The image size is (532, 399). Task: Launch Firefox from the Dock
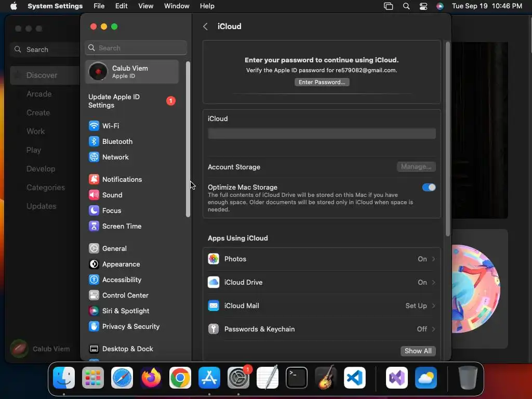tap(151, 378)
